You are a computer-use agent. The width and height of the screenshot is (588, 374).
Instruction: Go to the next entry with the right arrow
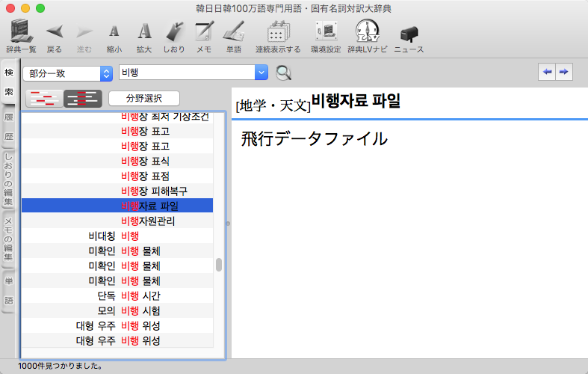coord(564,72)
